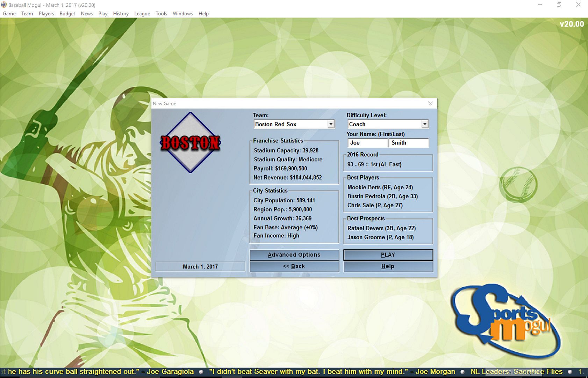Click the Help button in New Game dialog
The image size is (588, 378).
[x=388, y=266]
